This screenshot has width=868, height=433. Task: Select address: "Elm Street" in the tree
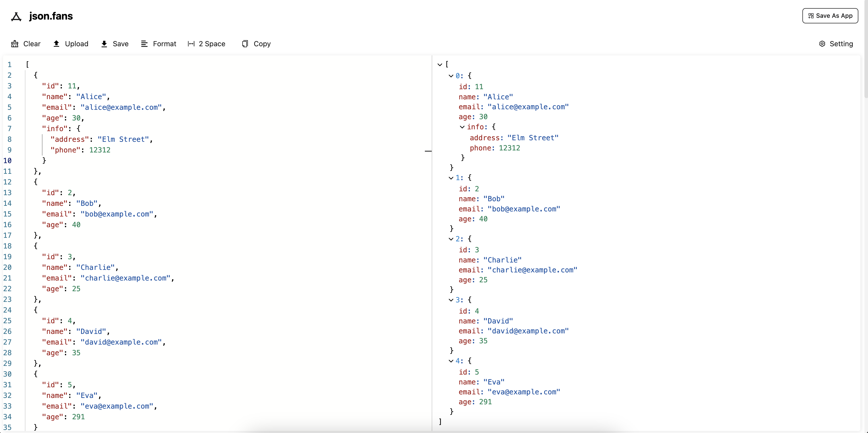pyautogui.click(x=514, y=138)
